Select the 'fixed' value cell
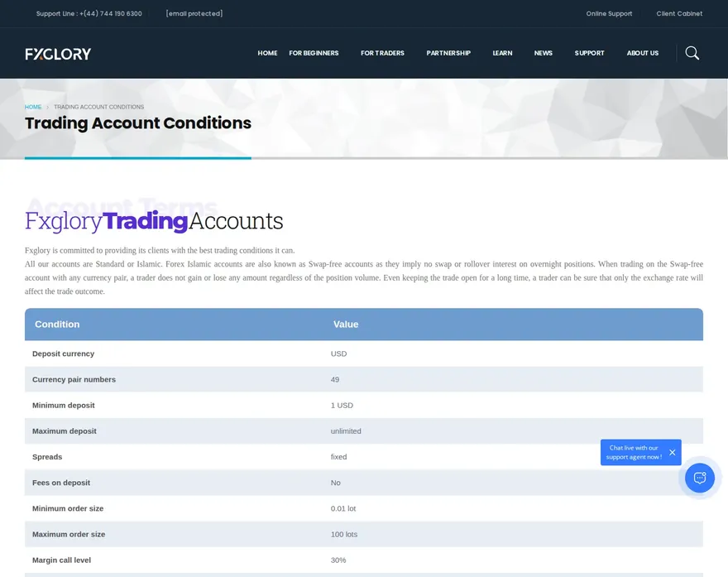Screen dimensions: 728x577 (338, 457)
